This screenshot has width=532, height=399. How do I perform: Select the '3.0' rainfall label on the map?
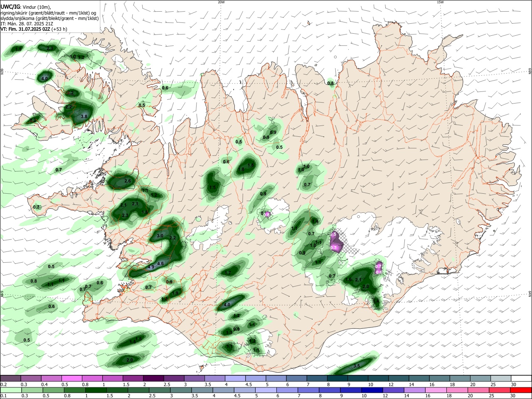pos(160,236)
